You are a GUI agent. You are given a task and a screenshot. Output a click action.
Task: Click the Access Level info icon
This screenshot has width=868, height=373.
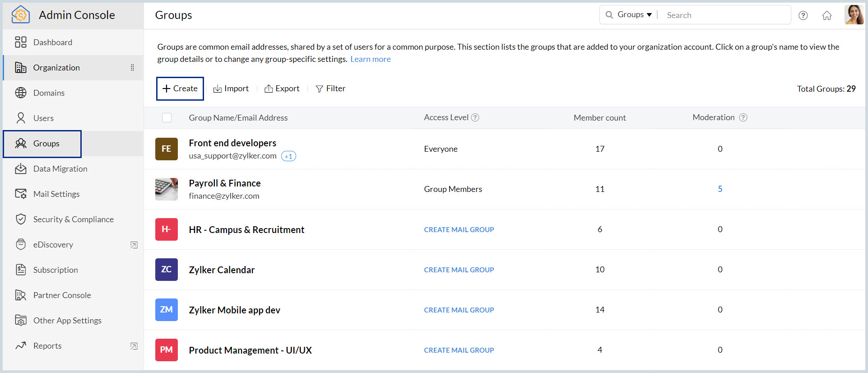tap(475, 117)
